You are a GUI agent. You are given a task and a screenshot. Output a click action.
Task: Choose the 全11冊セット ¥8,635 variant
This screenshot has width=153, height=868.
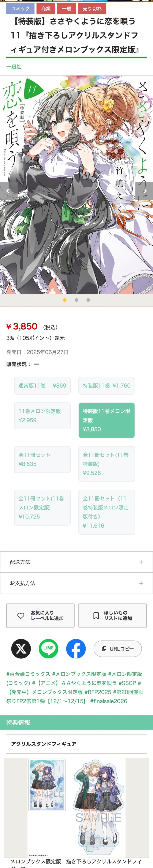pos(42,459)
